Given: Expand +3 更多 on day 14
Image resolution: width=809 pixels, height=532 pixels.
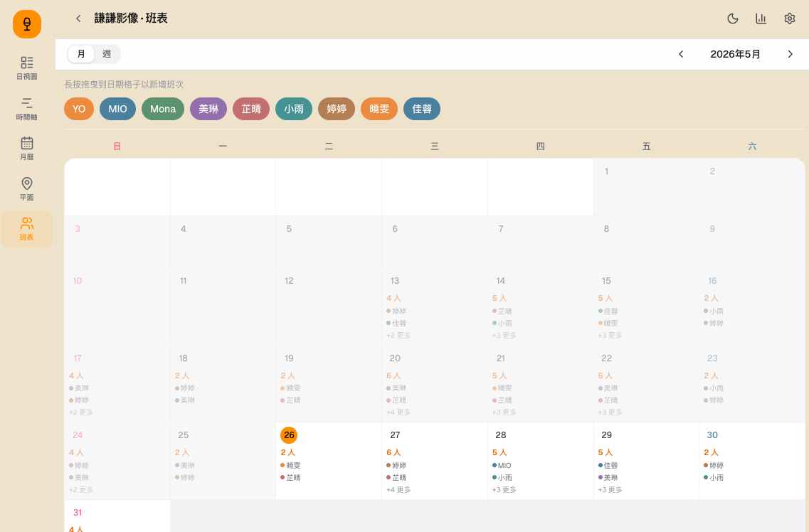Looking at the screenshot, I should 504,336.
